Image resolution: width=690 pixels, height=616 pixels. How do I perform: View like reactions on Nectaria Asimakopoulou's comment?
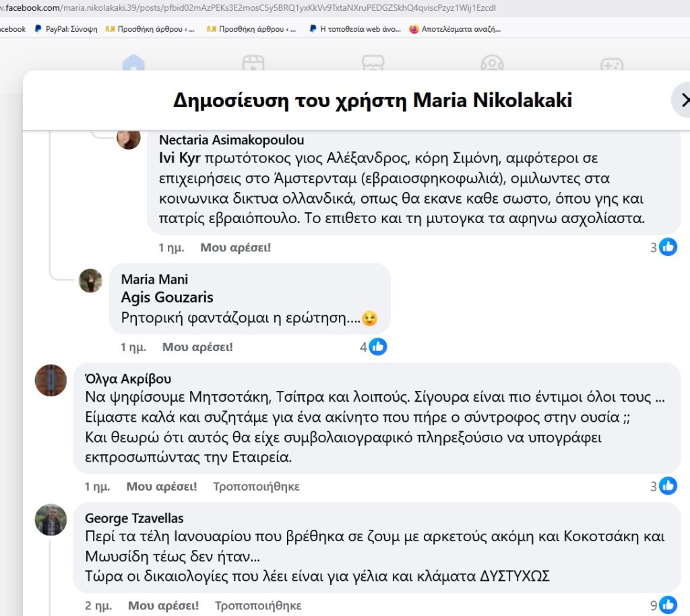[664, 247]
